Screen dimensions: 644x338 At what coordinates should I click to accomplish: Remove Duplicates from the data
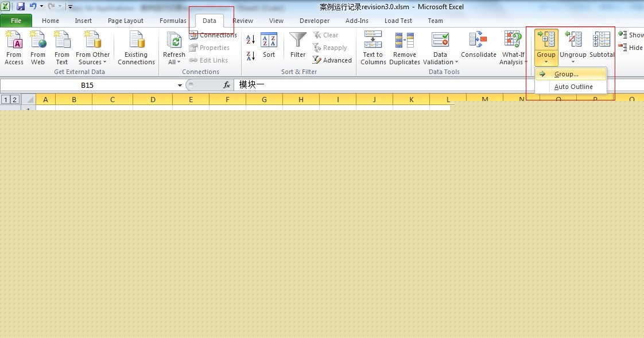[405, 48]
